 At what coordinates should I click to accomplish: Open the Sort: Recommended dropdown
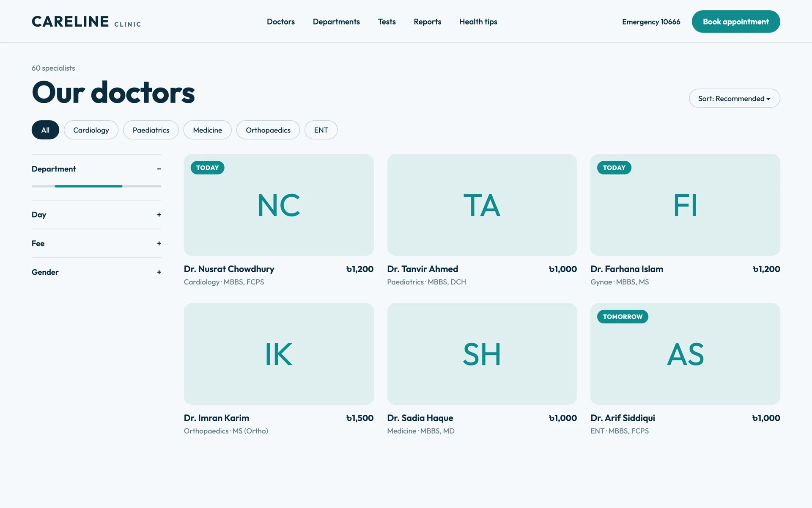[735, 98]
